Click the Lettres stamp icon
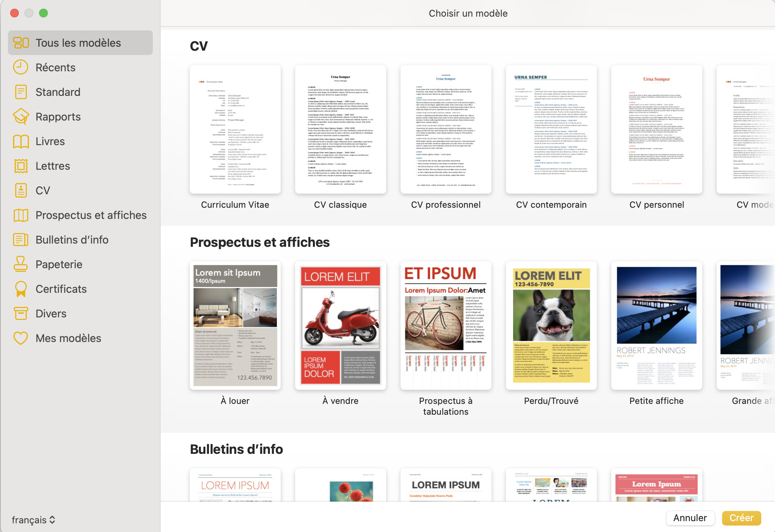Image resolution: width=775 pixels, height=532 pixels. tap(21, 166)
